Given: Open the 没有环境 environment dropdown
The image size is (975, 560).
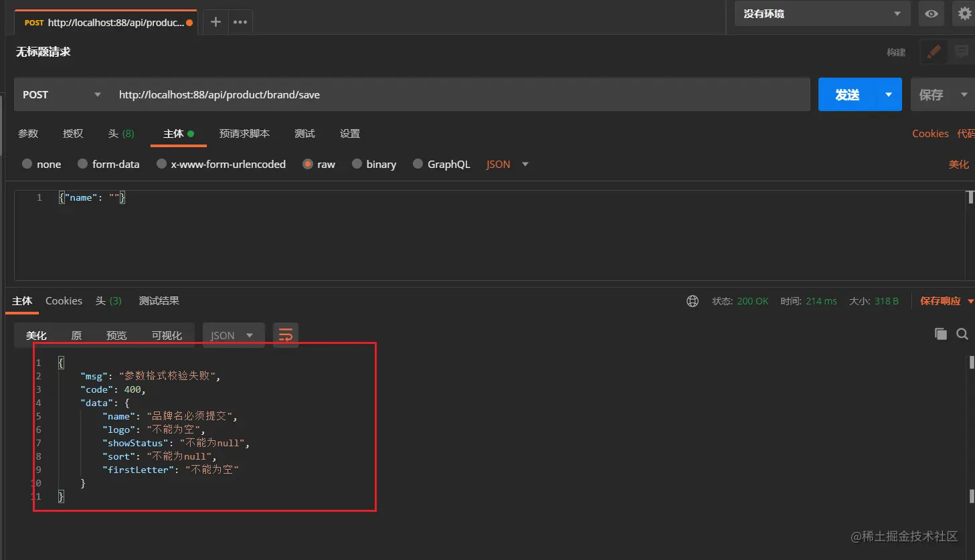Looking at the screenshot, I should coord(822,13).
